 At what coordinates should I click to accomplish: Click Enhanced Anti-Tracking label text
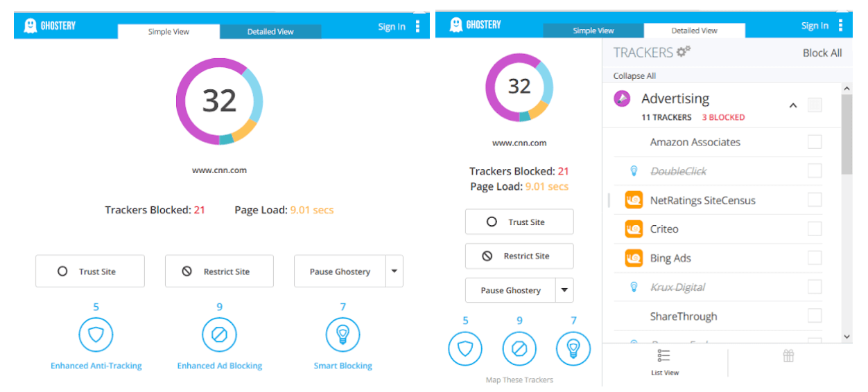coord(96,366)
